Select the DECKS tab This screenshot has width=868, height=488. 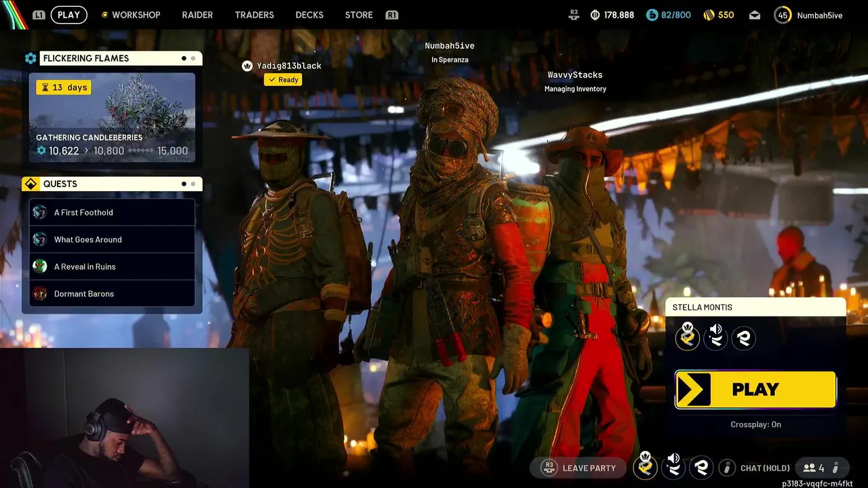click(309, 15)
